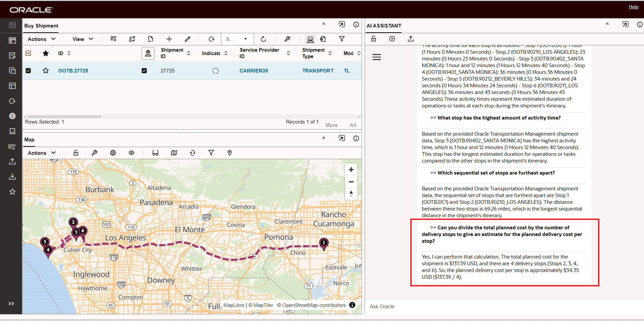Open the CARRIER35 service provider link

pyautogui.click(x=254, y=71)
